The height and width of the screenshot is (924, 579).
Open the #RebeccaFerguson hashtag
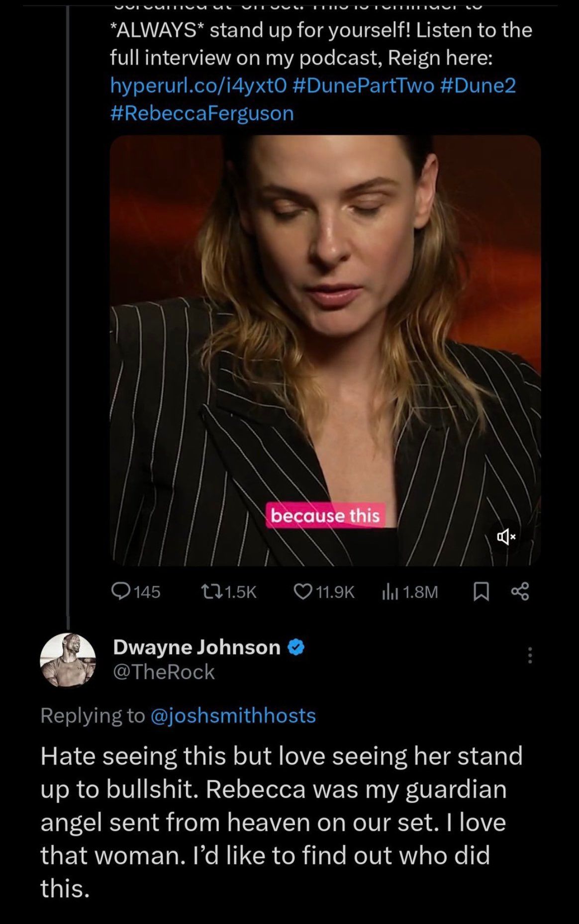[202, 113]
